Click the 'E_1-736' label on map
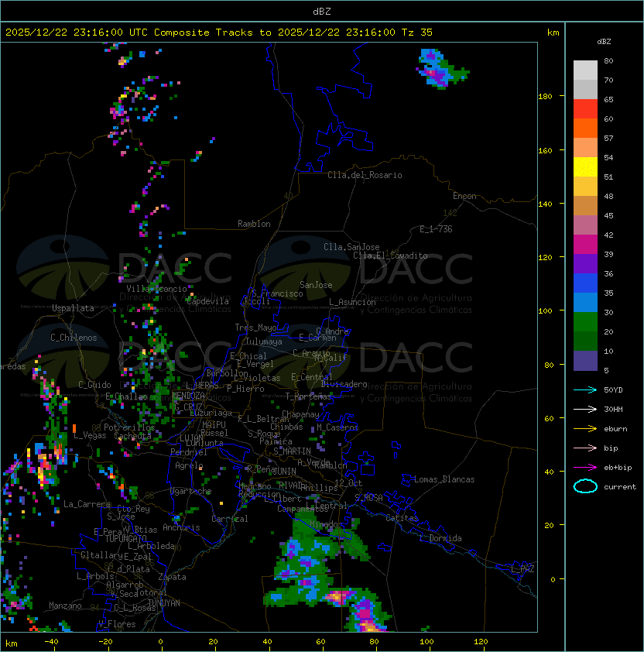This screenshot has width=644, height=652. coord(436,229)
